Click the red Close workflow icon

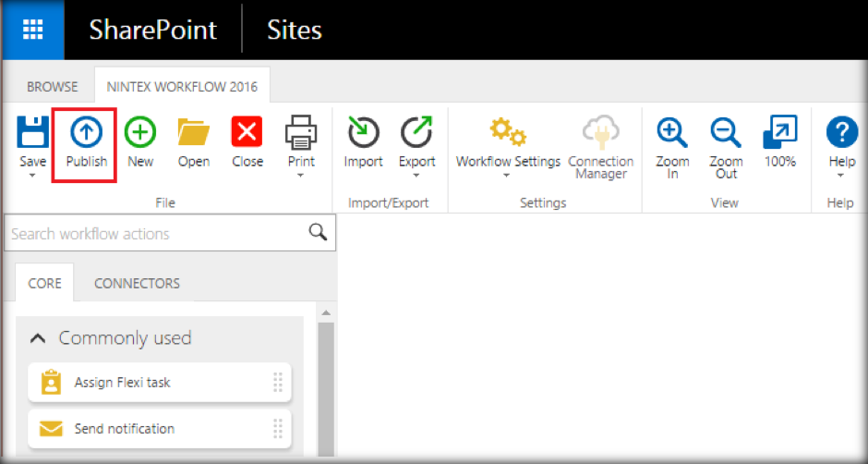(x=247, y=134)
